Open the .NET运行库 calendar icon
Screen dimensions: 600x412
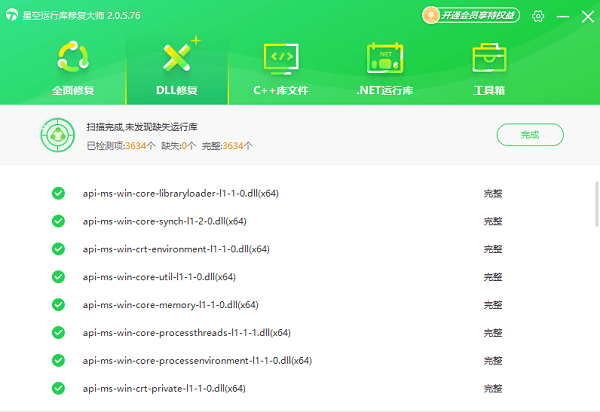385,58
